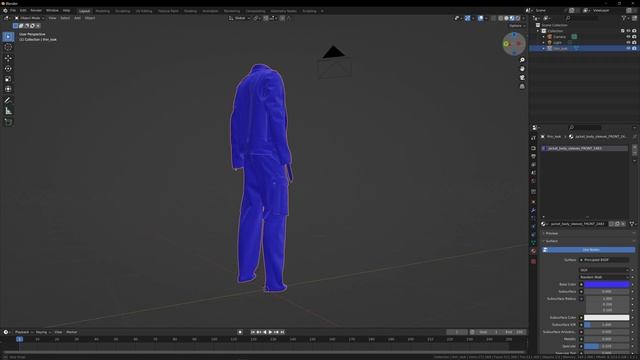Click the Base Color blue swatch
This screenshot has width=640, height=360.
[607, 284]
